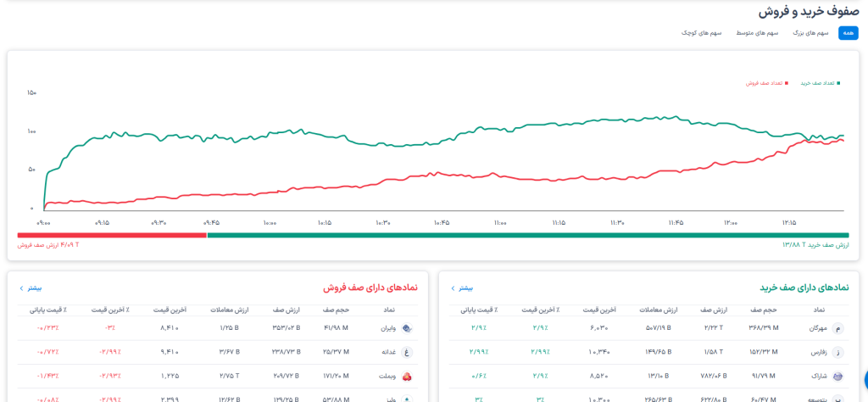This screenshot has height=402, width=868.
Task: Click the مهرگان symbol icon
Action: coord(839,328)
